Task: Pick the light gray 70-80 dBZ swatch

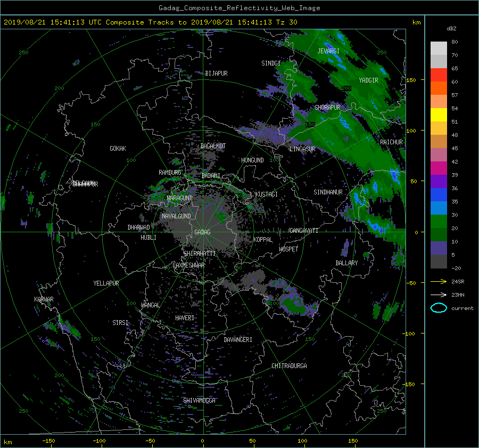Action: (x=439, y=48)
